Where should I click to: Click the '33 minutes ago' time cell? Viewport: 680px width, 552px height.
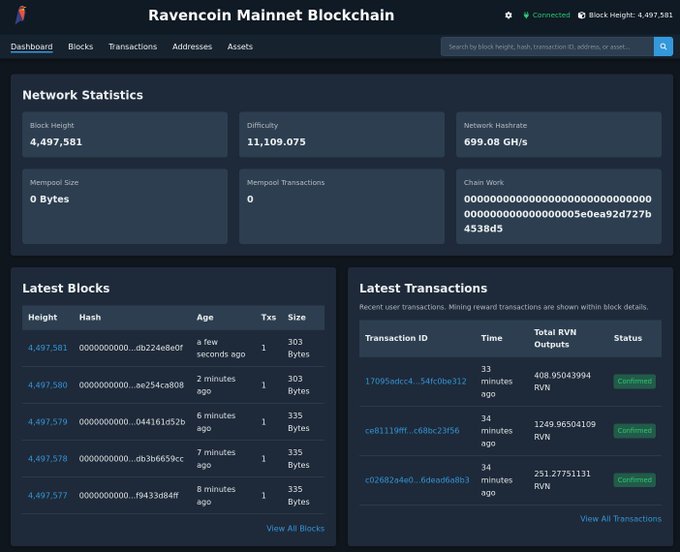(497, 382)
